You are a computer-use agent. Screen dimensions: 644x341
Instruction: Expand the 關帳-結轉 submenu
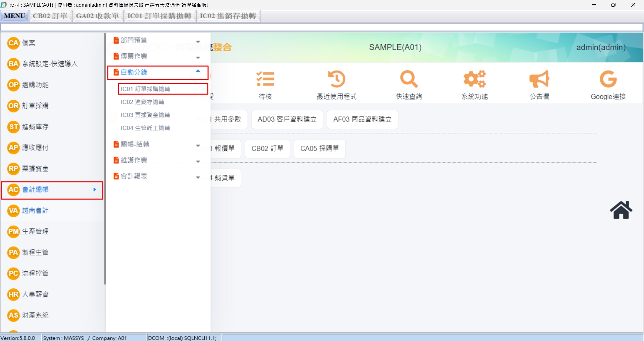coord(198,145)
